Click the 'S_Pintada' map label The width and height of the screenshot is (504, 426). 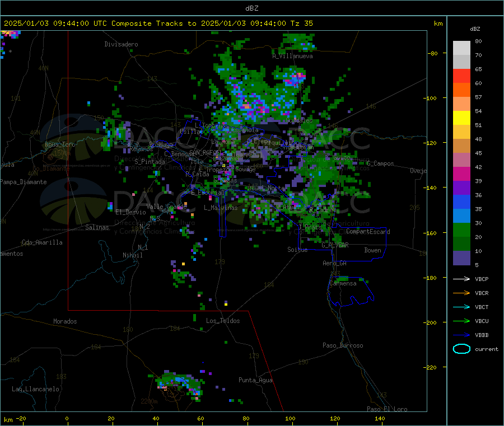click(150, 162)
